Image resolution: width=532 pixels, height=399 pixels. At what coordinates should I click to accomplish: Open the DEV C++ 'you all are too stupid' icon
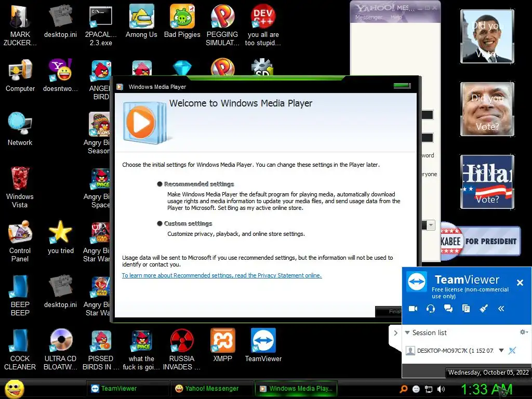click(263, 25)
